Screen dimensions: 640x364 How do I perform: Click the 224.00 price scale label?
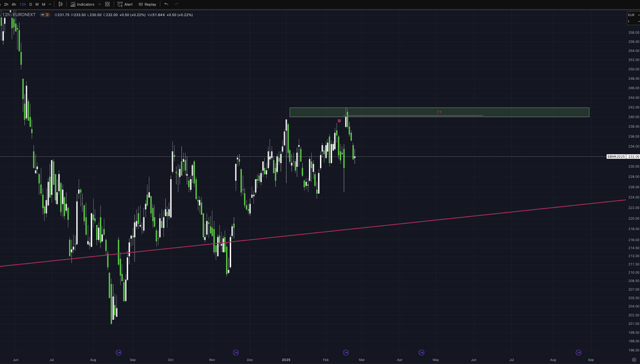(x=634, y=198)
